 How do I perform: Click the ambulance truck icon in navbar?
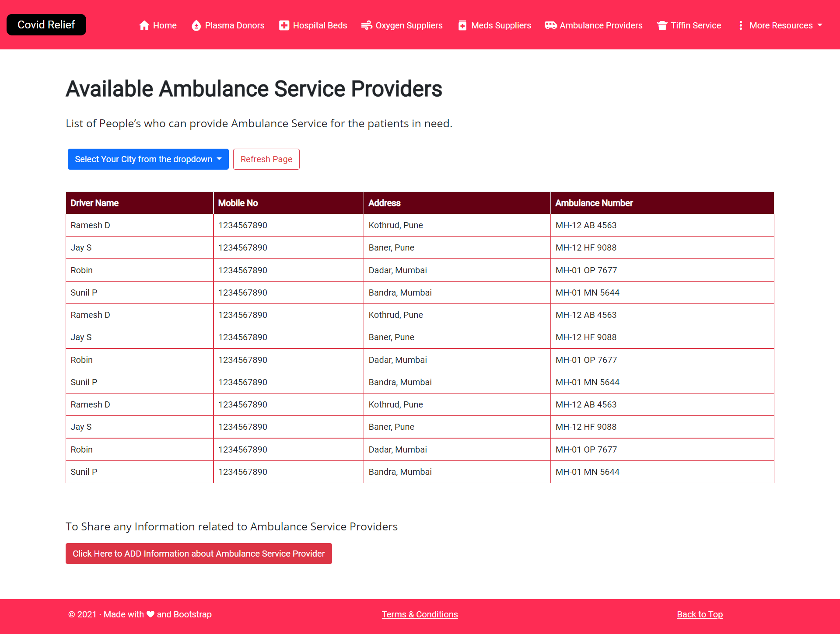click(x=550, y=25)
